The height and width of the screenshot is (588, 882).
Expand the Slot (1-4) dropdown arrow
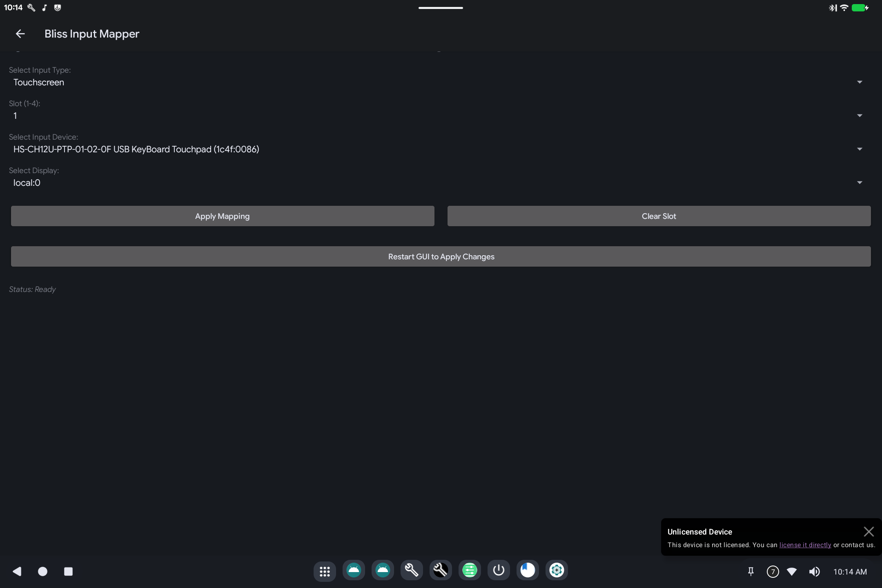860,116
